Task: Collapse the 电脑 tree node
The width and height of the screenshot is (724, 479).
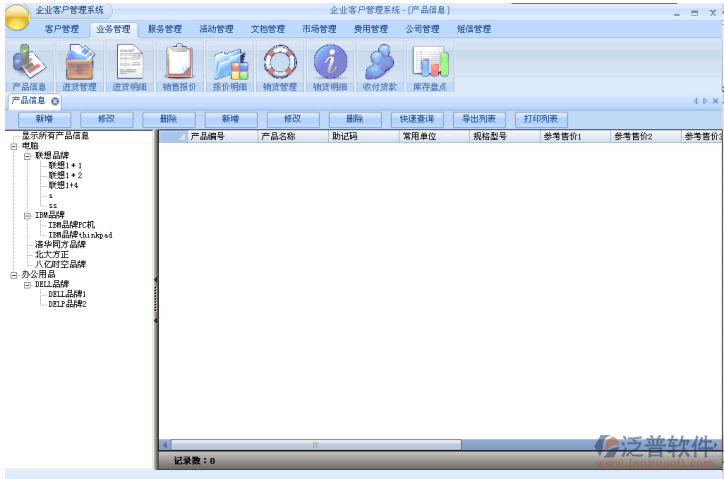Action: pyautogui.click(x=14, y=146)
